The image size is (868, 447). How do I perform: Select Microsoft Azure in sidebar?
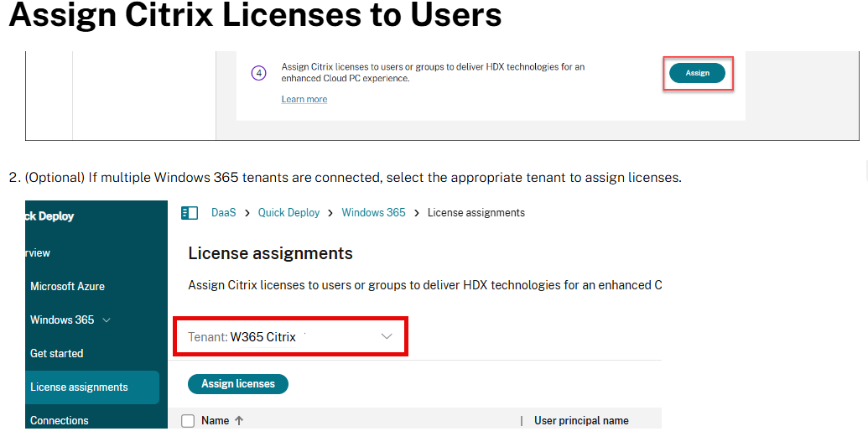[68, 286]
